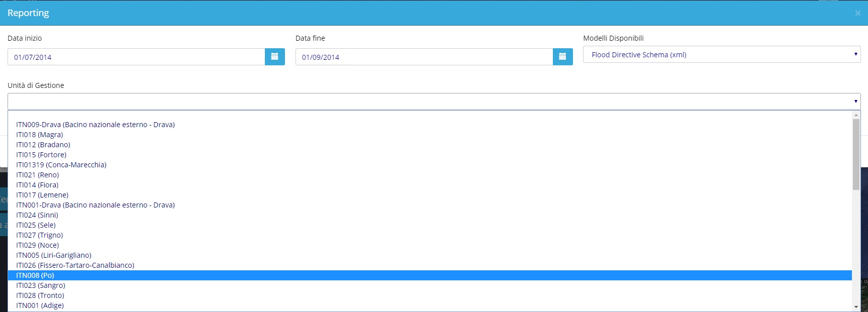Open the Data inizio calendar picker
This screenshot has width=868, height=312.
point(274,57)
